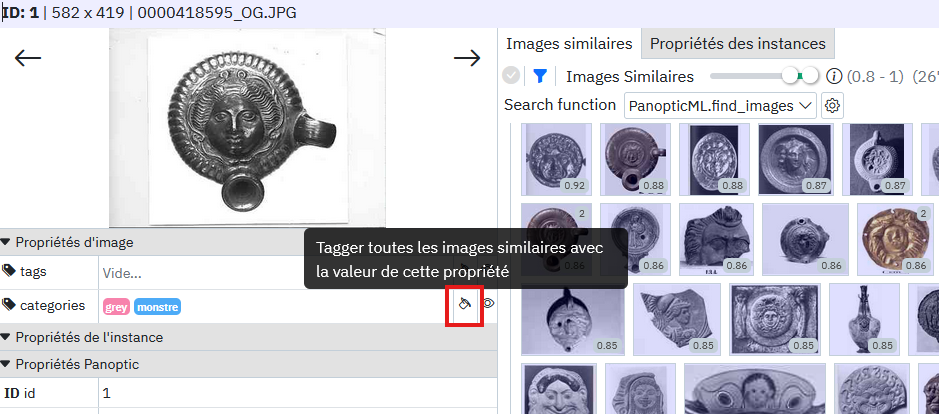Screen dimensions: 939x414
Task: Open the similar image scored 0.92
Action: [x=556, y=159]
